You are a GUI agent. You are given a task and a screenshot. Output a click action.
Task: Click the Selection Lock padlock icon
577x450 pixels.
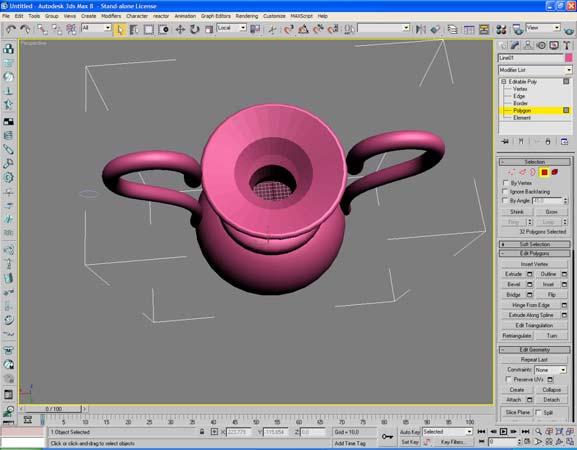pos(202,432)
